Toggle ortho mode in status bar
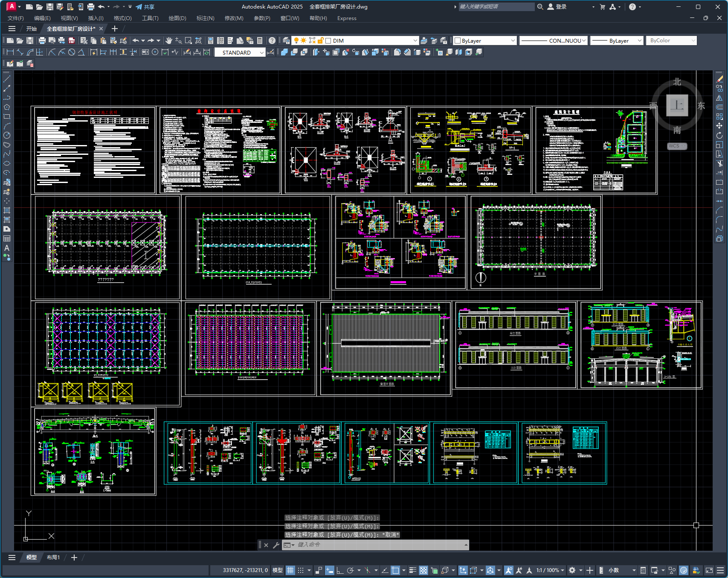Viewport: 728px width, 578px height. 340,570
